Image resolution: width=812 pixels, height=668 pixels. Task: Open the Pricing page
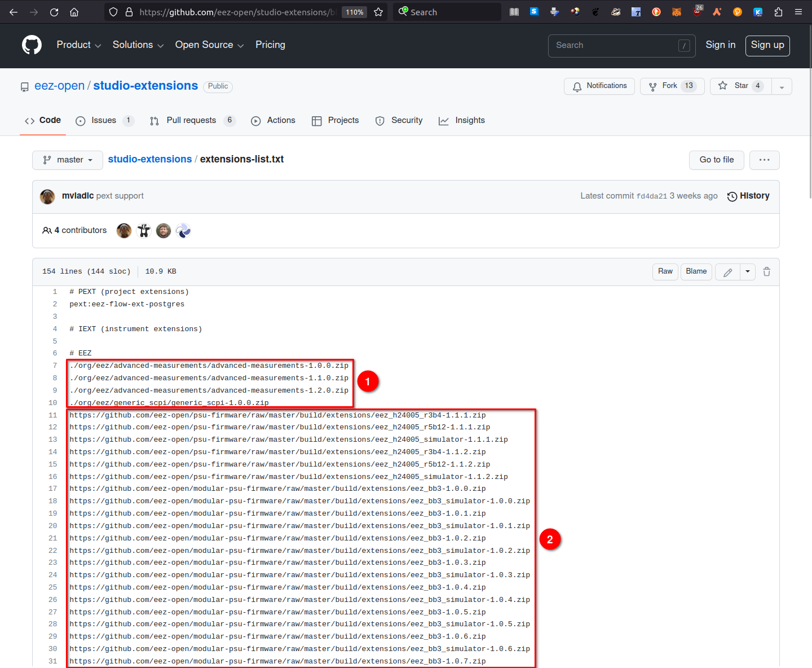tap(270, 45)
